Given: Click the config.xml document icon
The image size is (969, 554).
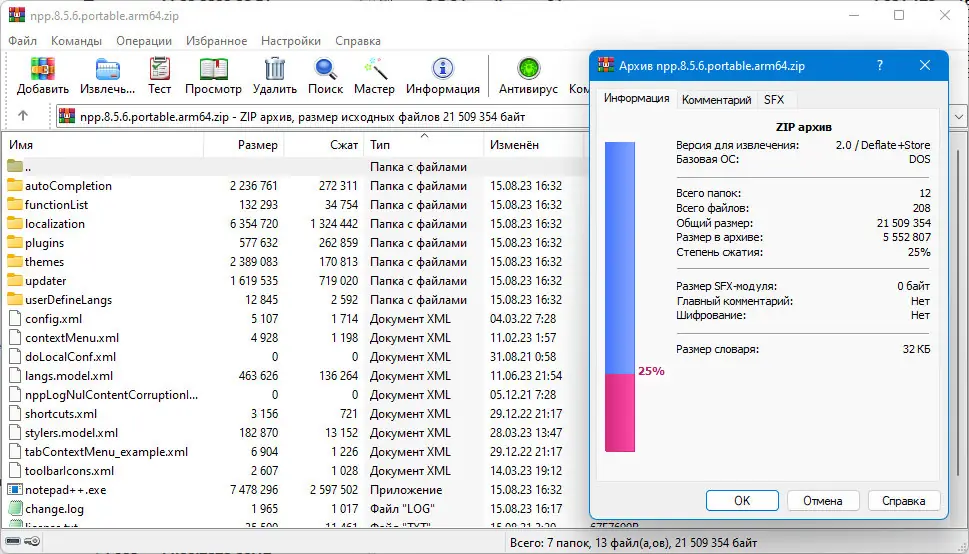Looking at the screenshot, I should pos(15,318).
